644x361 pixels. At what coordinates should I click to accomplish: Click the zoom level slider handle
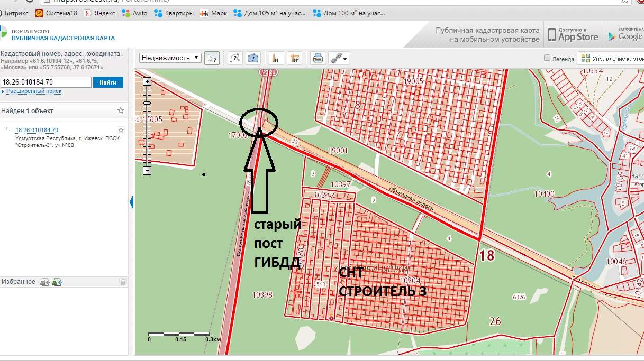[x=147, y=104]
